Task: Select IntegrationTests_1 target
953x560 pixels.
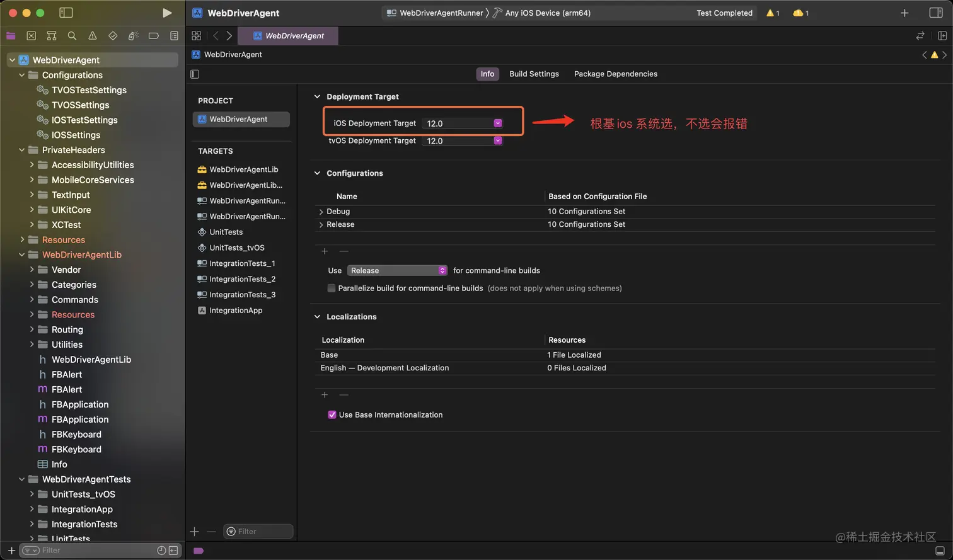Action: click(x=242, y=263)
